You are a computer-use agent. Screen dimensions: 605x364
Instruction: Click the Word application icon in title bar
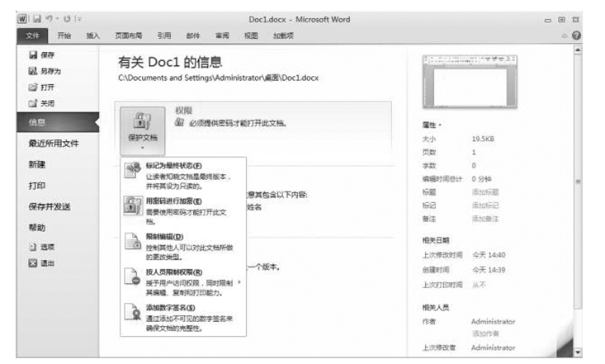point(22,18)
